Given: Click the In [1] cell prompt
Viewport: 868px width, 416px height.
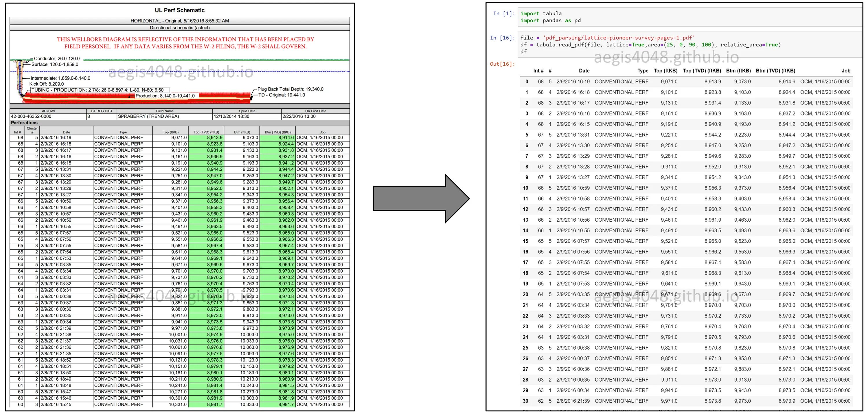Looking at the screenshot, I should [x=503, y=14].
